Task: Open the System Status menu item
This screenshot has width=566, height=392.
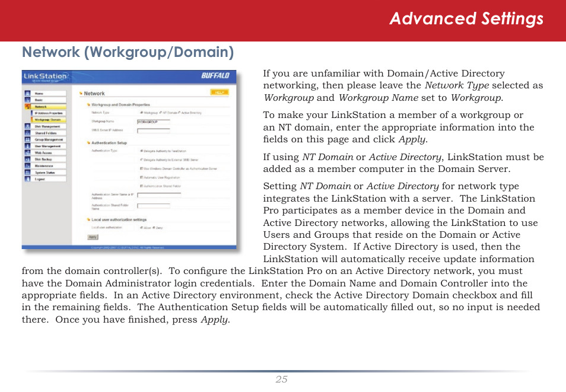Action: 49,172
